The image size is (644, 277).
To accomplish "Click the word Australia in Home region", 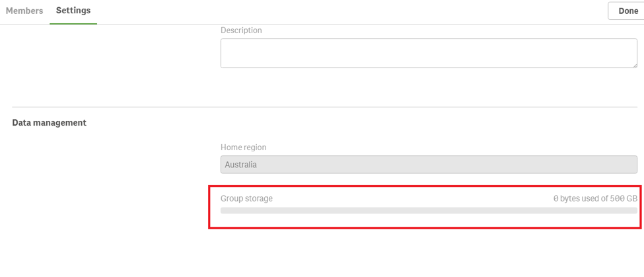I will tap(240, 165).
